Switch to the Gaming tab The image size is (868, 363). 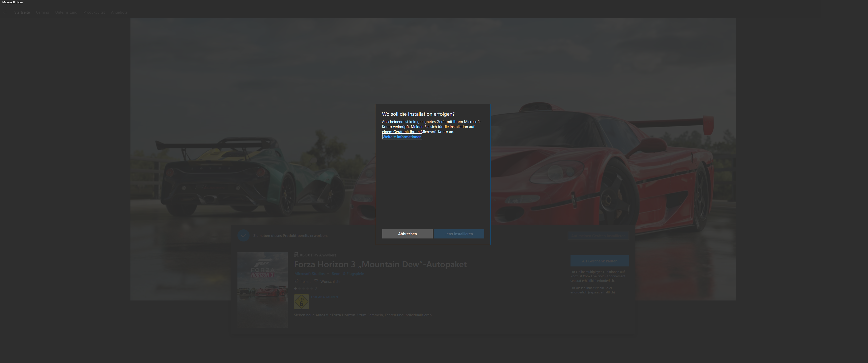coord(42,12)
